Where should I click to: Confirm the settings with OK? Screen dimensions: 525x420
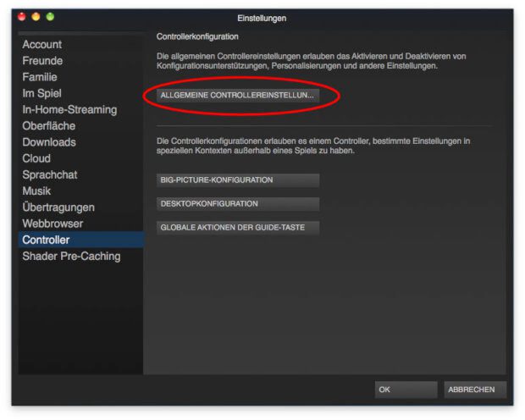(x=406, y=390)
